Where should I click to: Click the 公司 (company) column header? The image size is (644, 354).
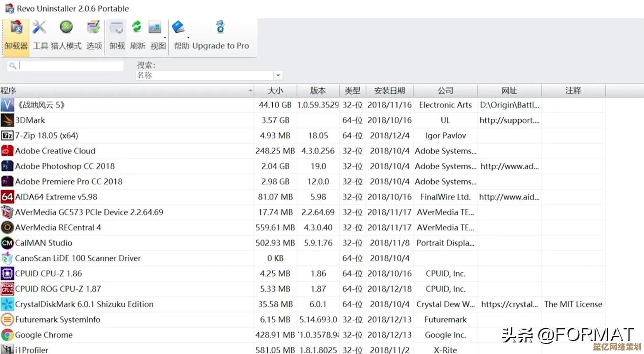point(445,91)
